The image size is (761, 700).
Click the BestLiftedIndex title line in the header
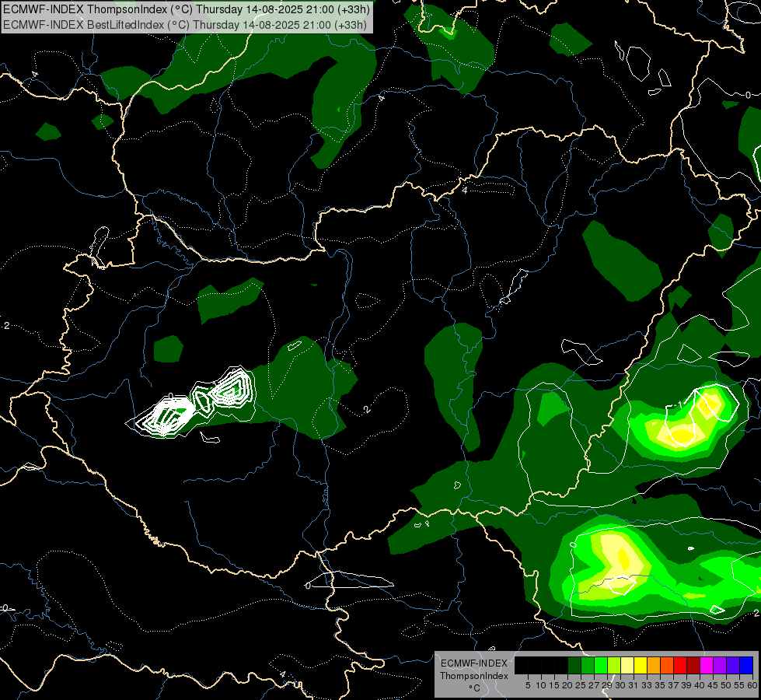pos(185,25)
